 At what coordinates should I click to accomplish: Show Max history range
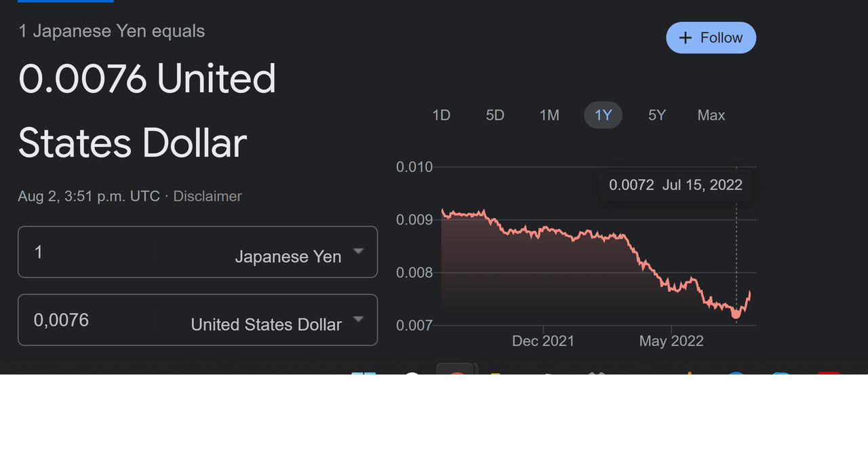click(711, 115)
